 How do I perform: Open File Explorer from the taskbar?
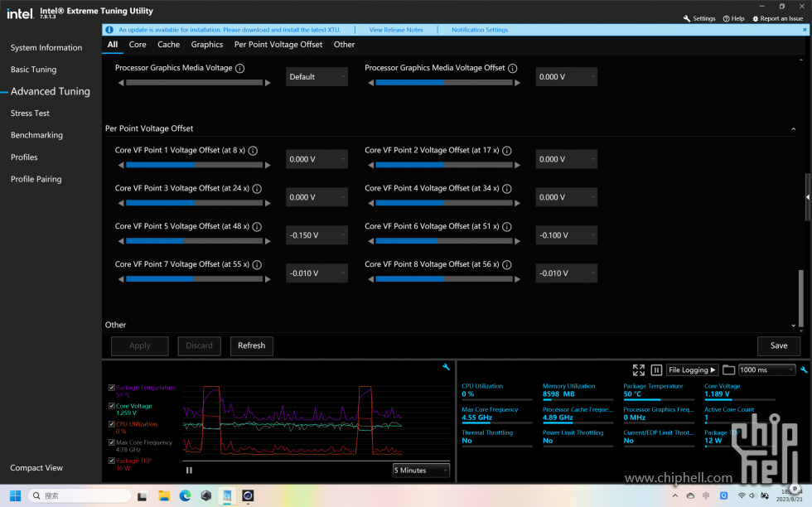click(x=164, y=495)
